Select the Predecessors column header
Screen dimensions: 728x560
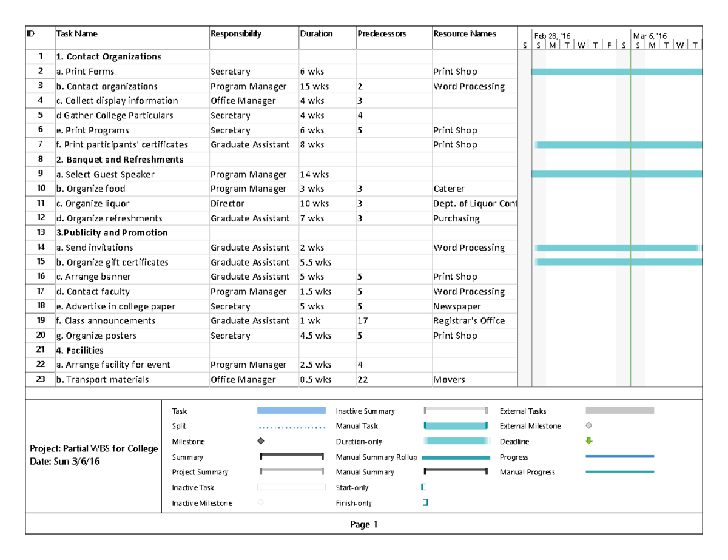[382, 34]
